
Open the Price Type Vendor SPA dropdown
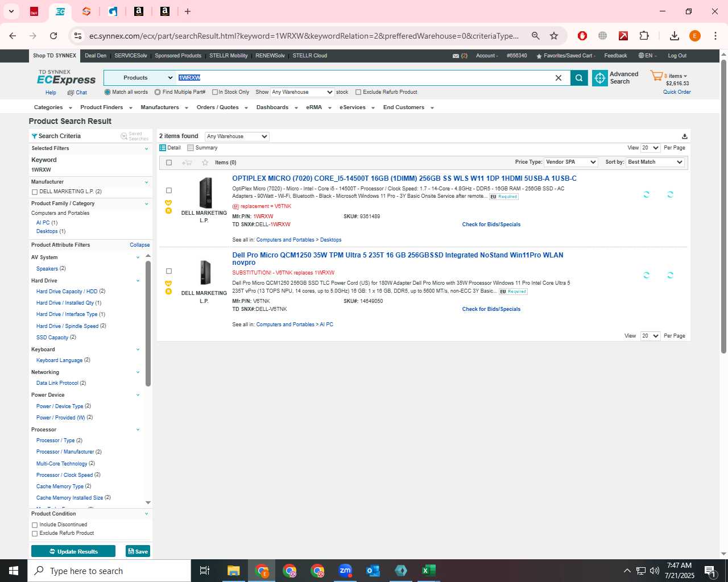click(x=571, y=162)
